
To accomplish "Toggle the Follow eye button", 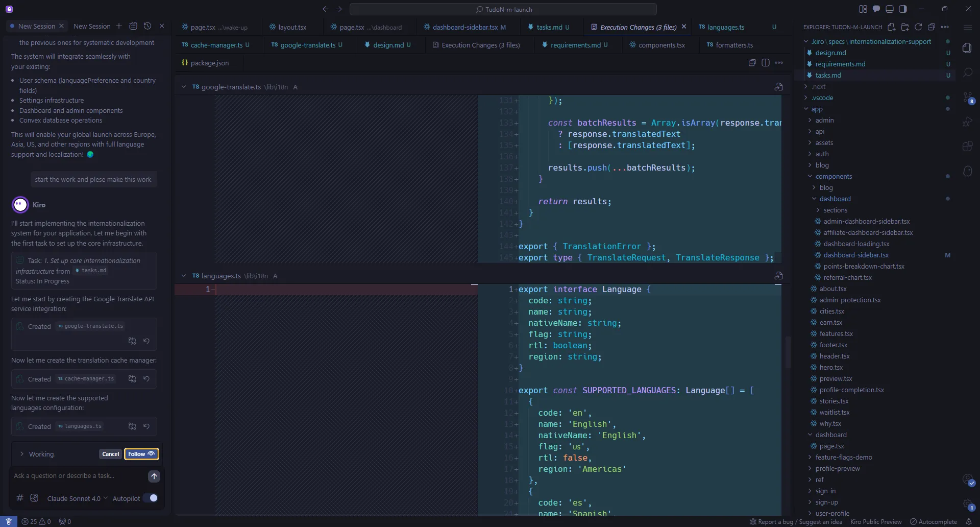I will pyautogui.click(x=141, y=454).
